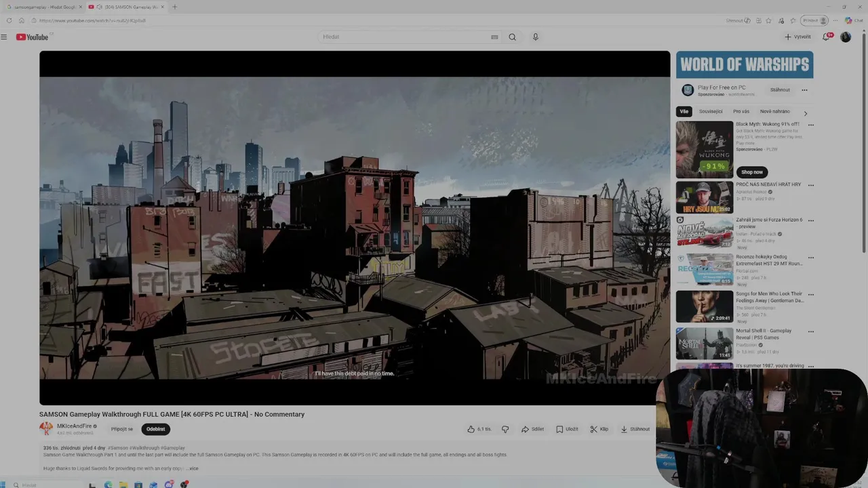The height and width of the screenshot is (488, 868).
Task: Open the Mortal Shell II Gameplay Reveal video
Action: pyautogui.click(x=705, y=344)
